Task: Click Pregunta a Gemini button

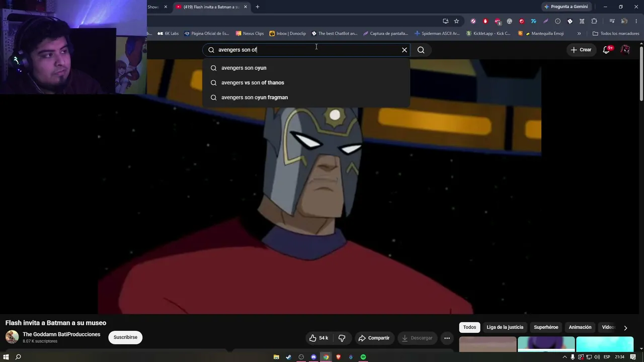Action: point(566,7)
